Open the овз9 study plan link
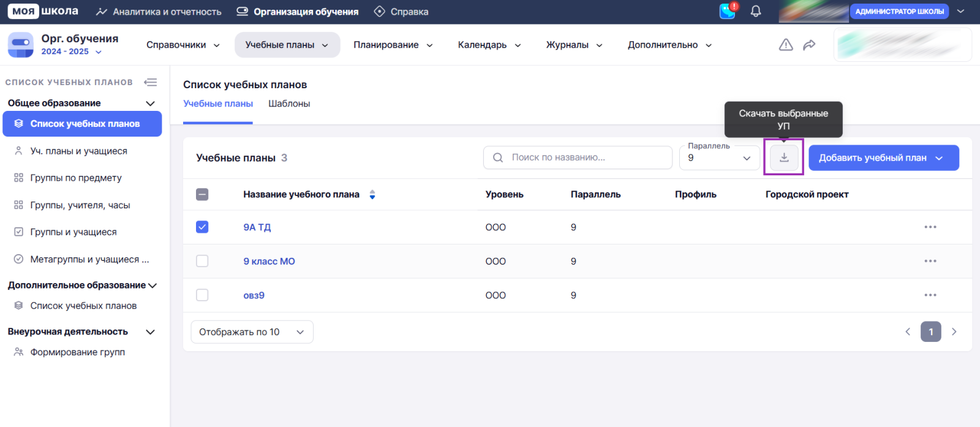The width and height of the screenshot is (980, 427). 254,295
